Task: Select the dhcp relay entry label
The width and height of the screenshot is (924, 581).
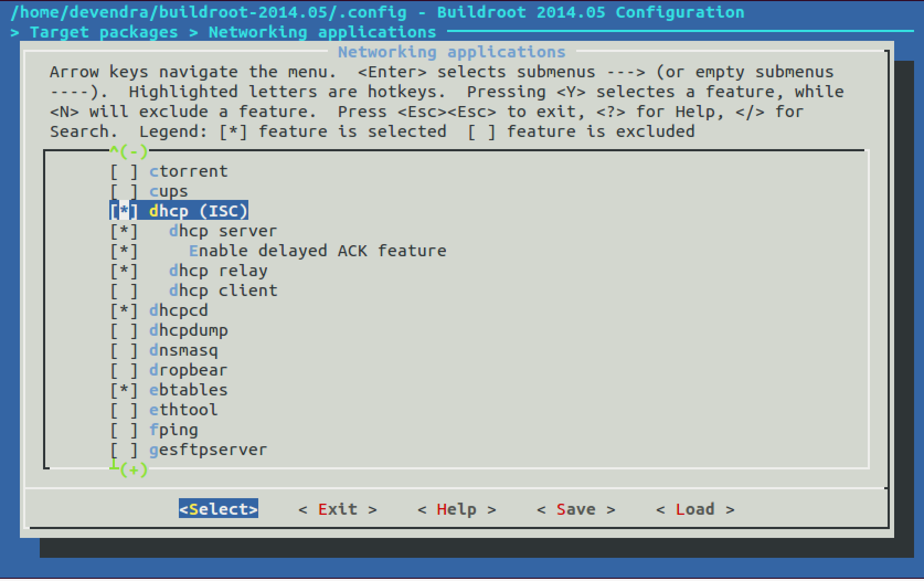Action: tap(218, 271)
